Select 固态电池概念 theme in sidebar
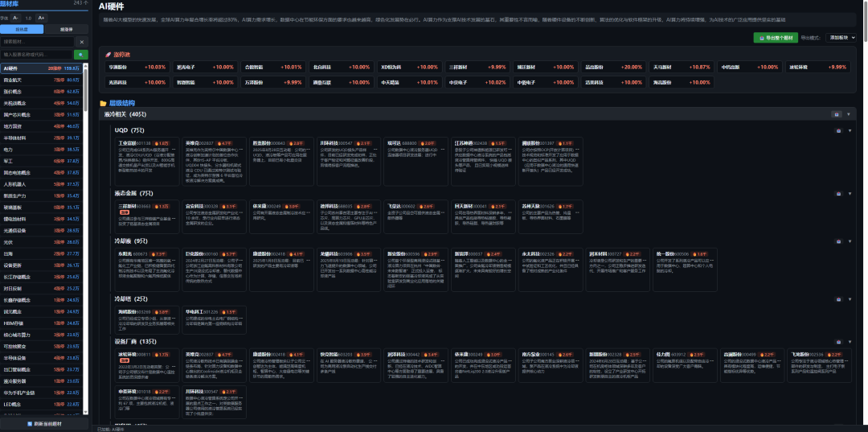The width and height of the screenshot is (868, 432). coord(42,172)
